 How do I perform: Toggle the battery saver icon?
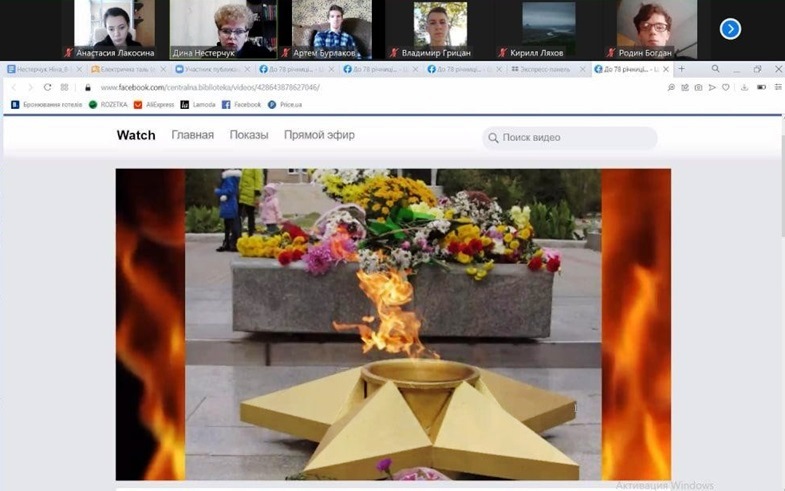(761, 87)
